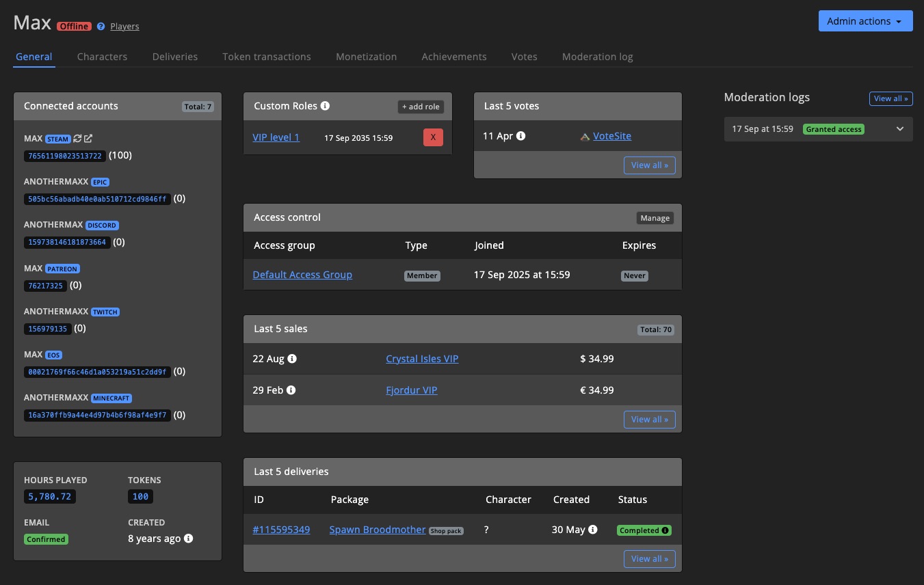Viewport: 924px width, 585px height.
Task: Click the refresh icon beside MAX Steam account
Action: (77, 138)
